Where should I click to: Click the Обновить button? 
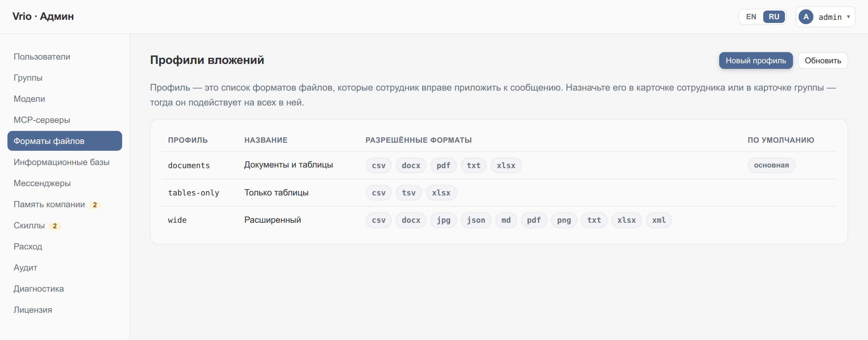click(x=822, y=60)
